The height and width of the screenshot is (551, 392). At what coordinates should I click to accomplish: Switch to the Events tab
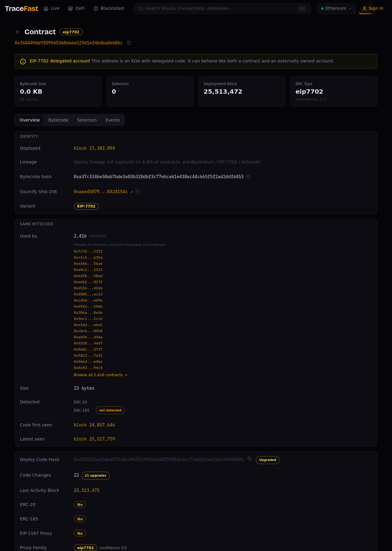coord(113,120)
